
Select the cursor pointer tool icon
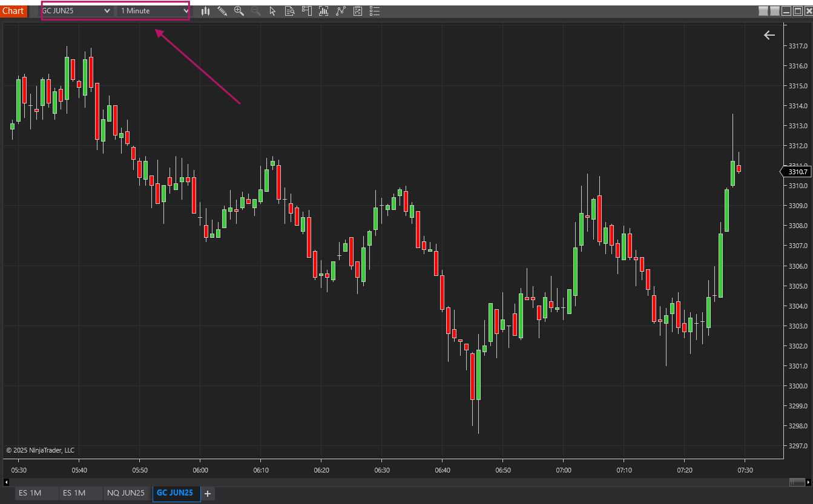(272, 11)
